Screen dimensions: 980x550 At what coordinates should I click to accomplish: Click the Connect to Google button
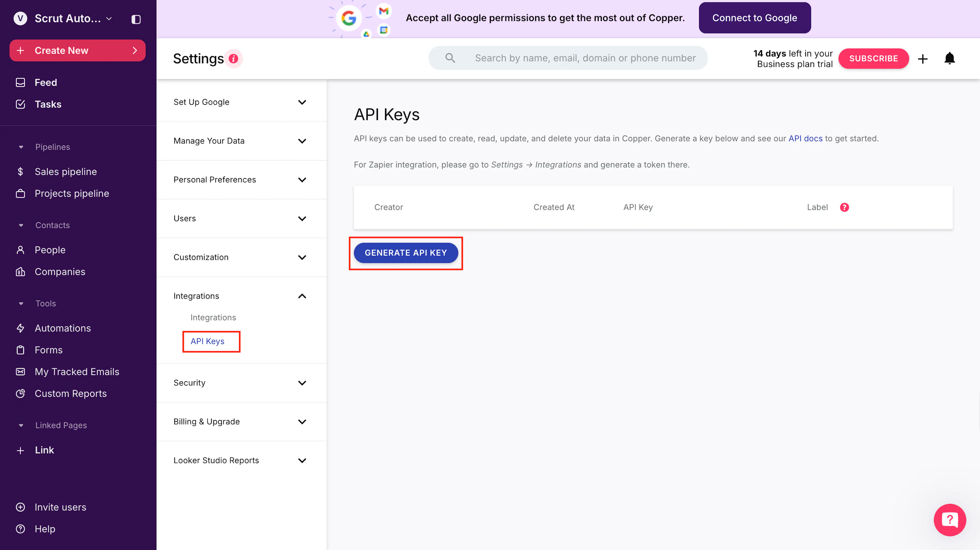754,18
